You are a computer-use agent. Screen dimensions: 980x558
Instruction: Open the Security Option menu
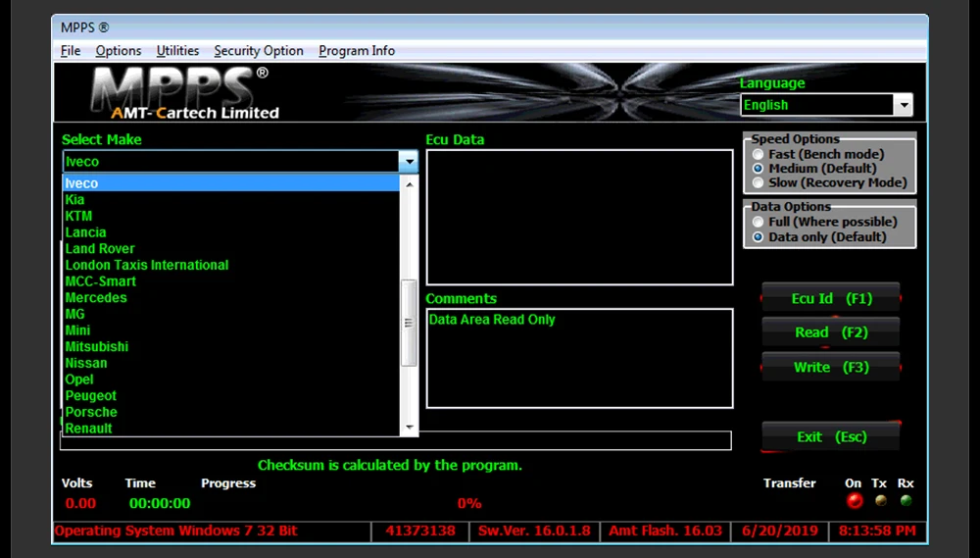tap(258, 51)
